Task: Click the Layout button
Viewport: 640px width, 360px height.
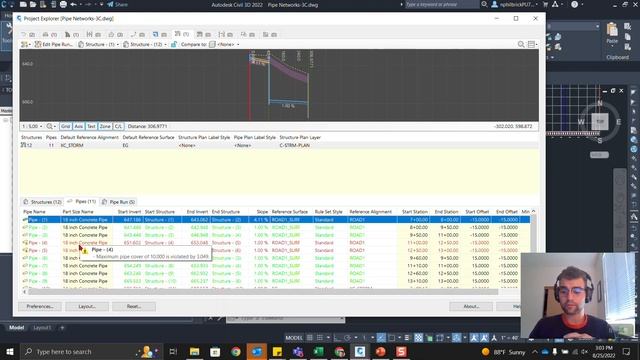Action: [87, 306]
